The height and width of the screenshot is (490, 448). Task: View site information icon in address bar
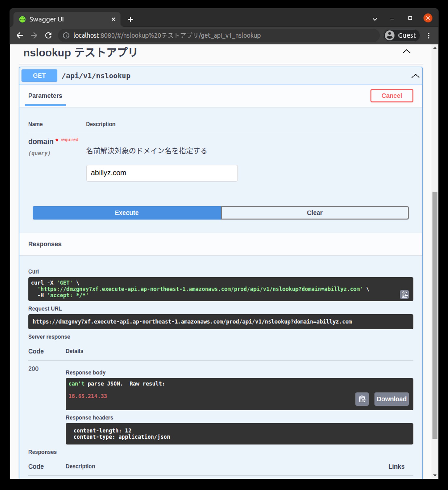coord(66,35)
